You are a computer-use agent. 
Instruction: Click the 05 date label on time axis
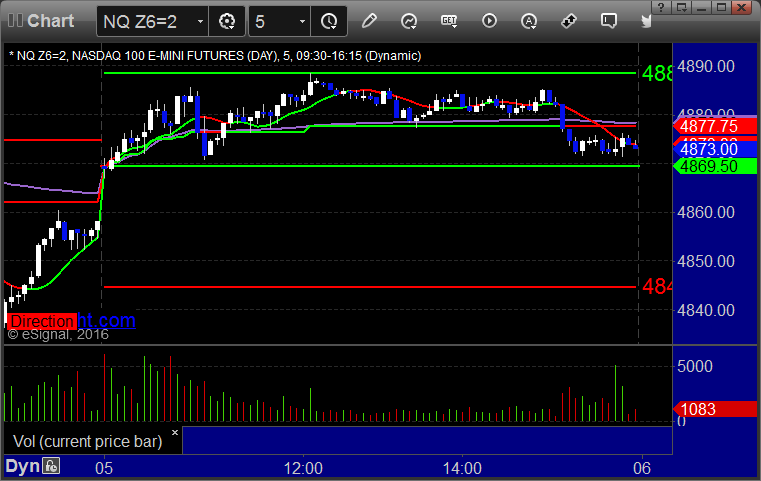(x=104, y=468)
